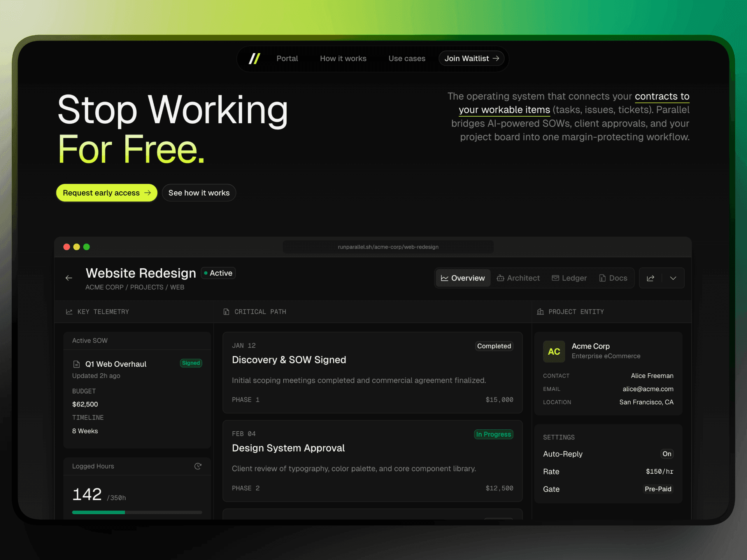The height and width of the screenshot is (560, 747).
Task: Click the Project Entity building icon
Action: (x=540, y=312)
